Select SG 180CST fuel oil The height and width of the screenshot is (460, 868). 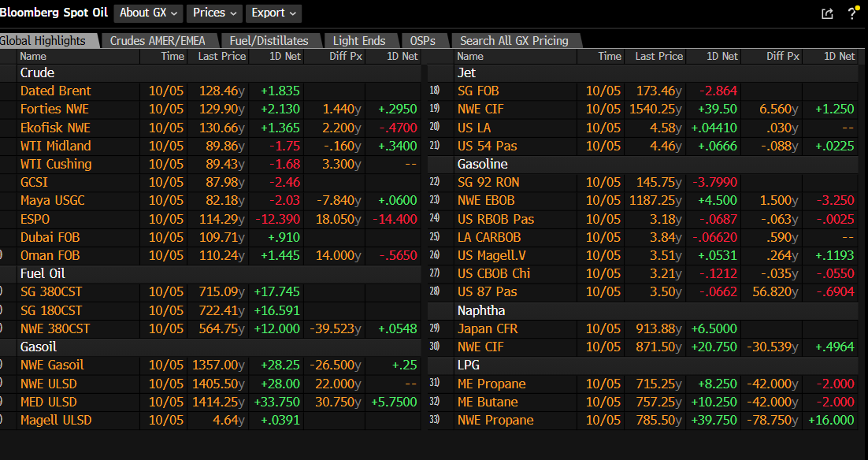[210, 310]
